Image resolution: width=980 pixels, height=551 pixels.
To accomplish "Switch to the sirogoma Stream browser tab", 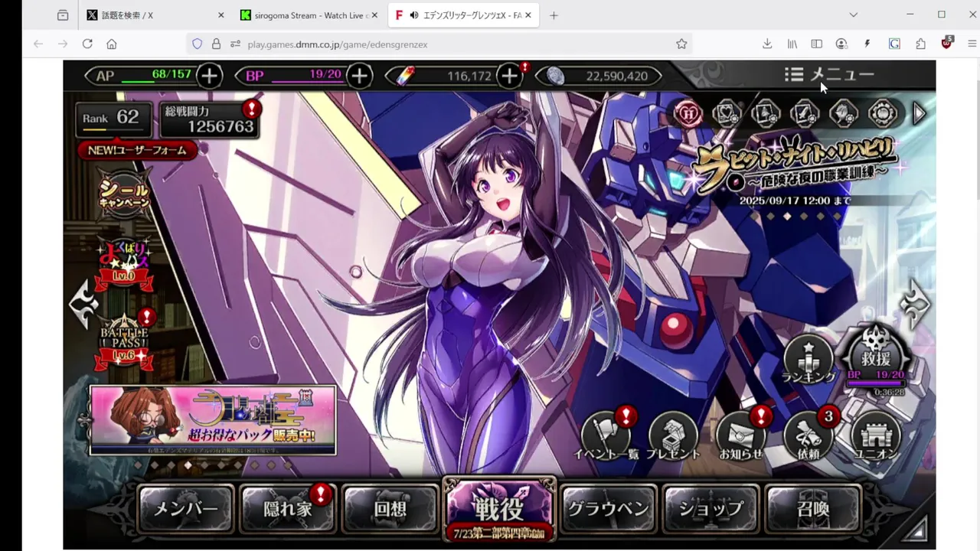I will point(309,15).
